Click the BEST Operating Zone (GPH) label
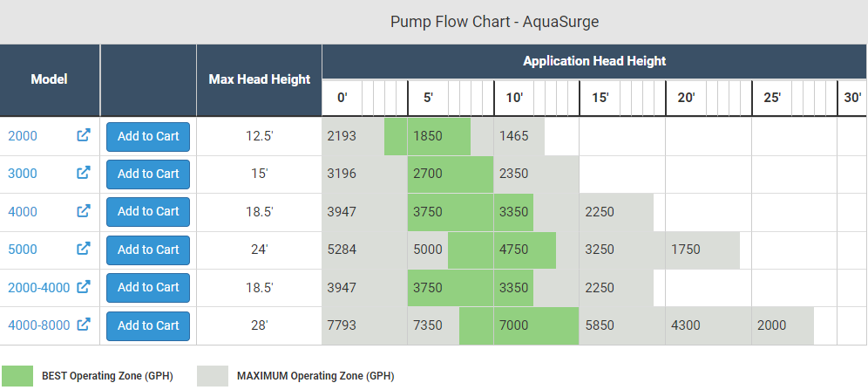Image resolution: width=868 pixels, height=390 pixels. coord(107,376)
